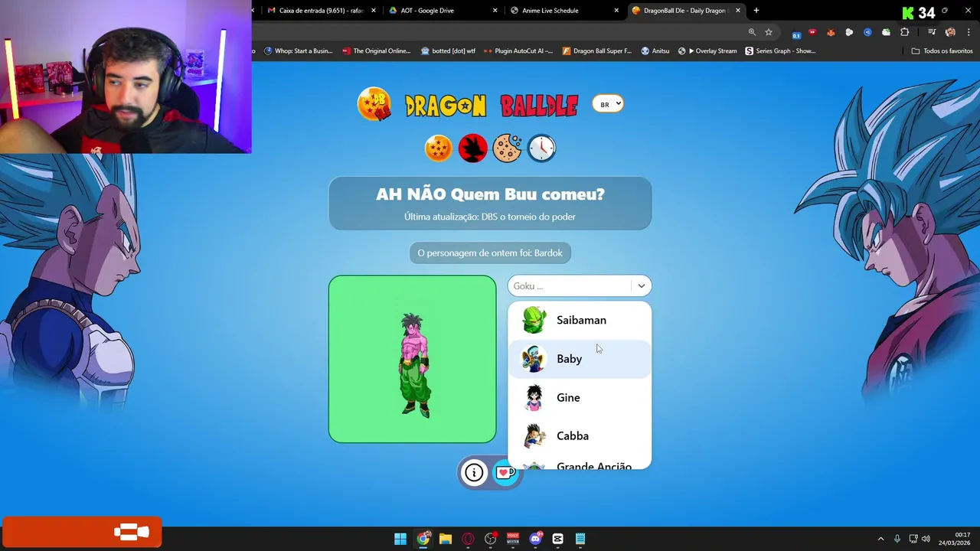Viewport: 980px width, 551px height.
Task: Open the volume tray icon
Action: point(926,539)
